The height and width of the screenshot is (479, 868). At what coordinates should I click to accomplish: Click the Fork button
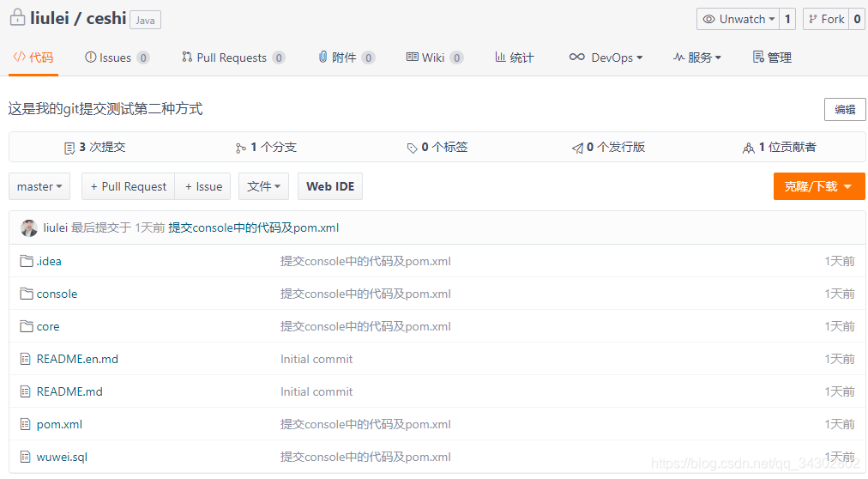(826, 19)
